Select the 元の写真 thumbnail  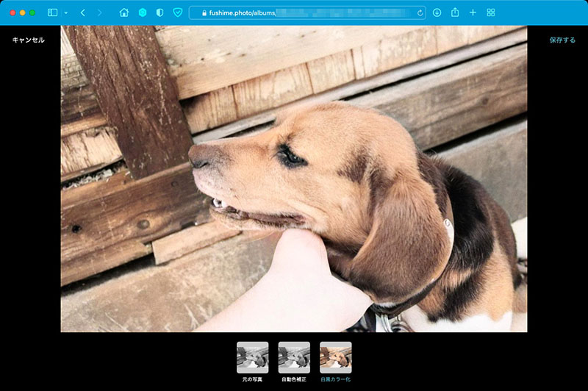[252, 358]
